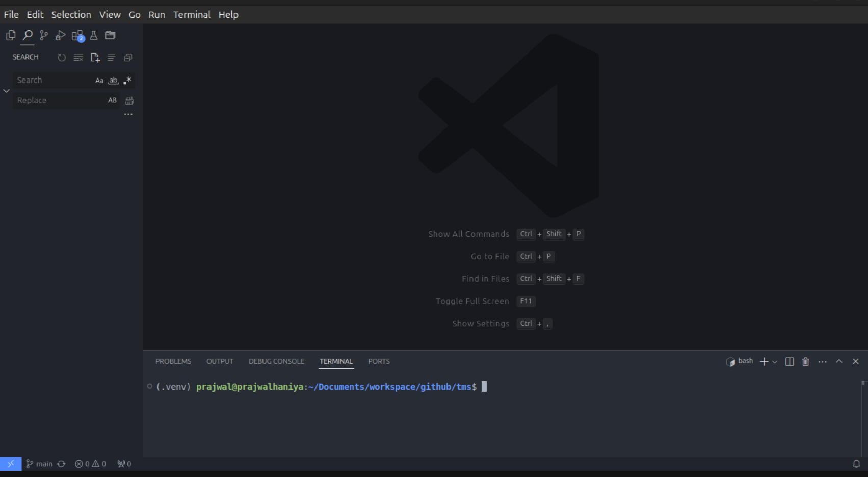Screen dimensions: 868x477
Task: Open the Source Control view
Action: pyautogui.click(x=44, y=35)
